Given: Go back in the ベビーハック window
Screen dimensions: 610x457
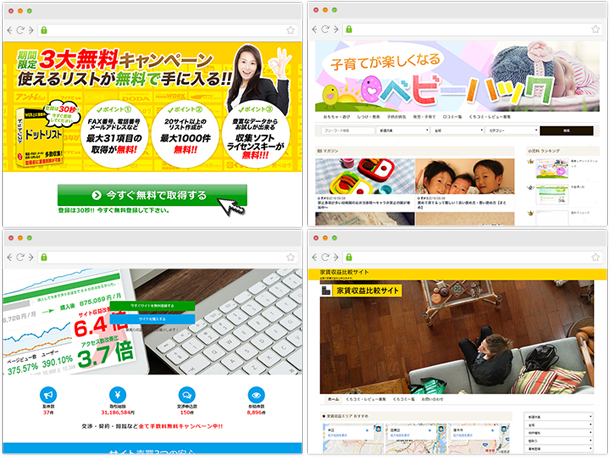Looking at the screenshot, I should point(315,29).
